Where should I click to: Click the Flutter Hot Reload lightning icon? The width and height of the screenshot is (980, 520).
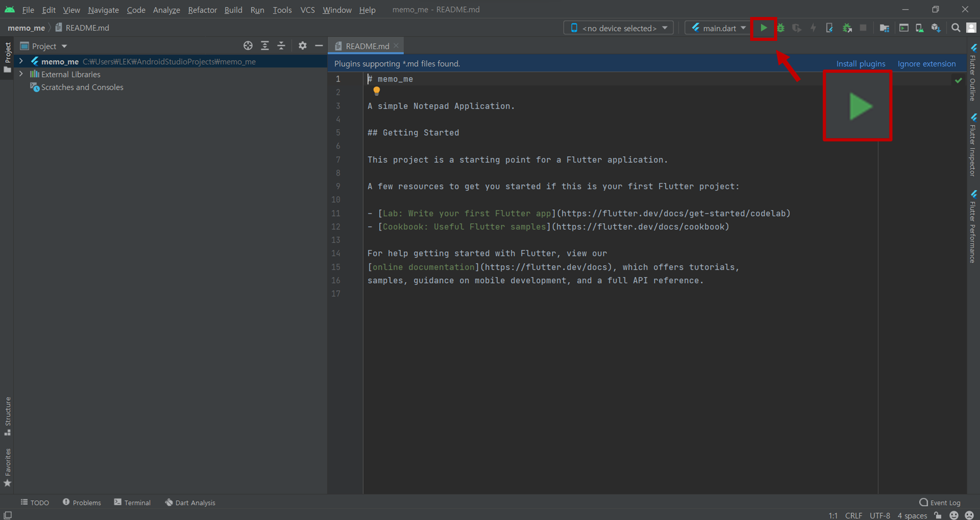tap(813, 28)
